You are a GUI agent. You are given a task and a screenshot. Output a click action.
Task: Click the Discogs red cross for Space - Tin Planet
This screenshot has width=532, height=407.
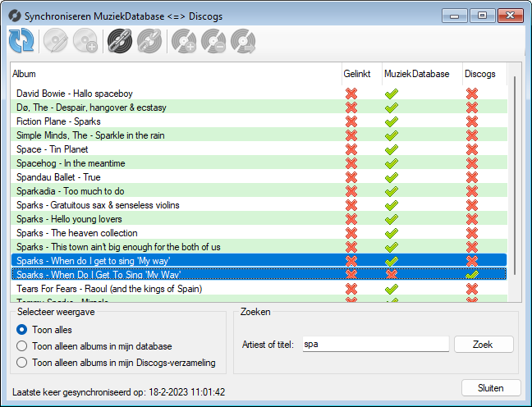[x=472, y=149]
